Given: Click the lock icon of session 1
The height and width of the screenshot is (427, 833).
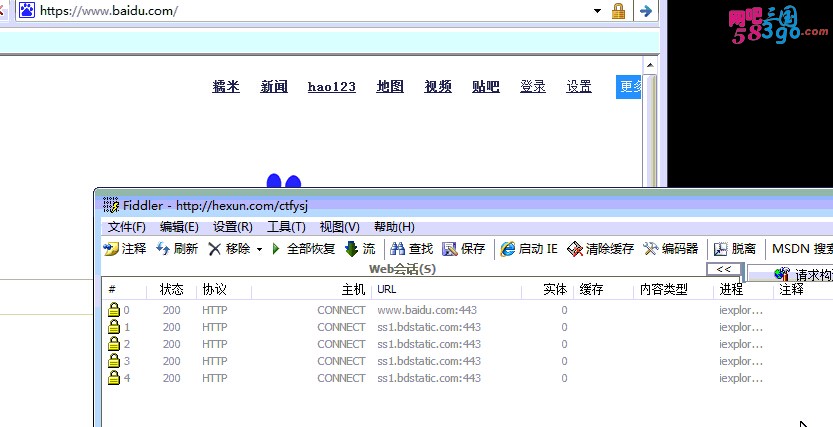Looking at the screenshot, I should click(114, 327).
